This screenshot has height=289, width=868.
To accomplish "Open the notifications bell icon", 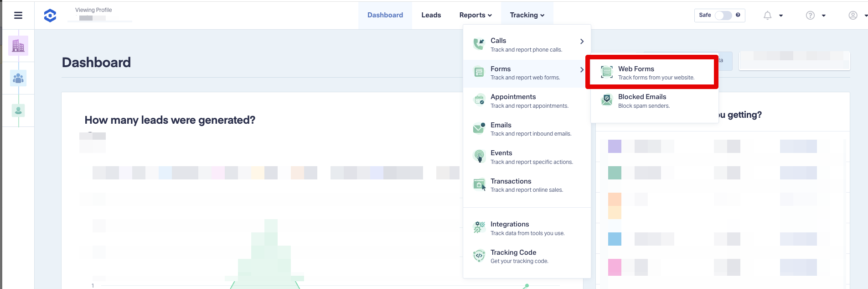I will (x=768, y=16).
